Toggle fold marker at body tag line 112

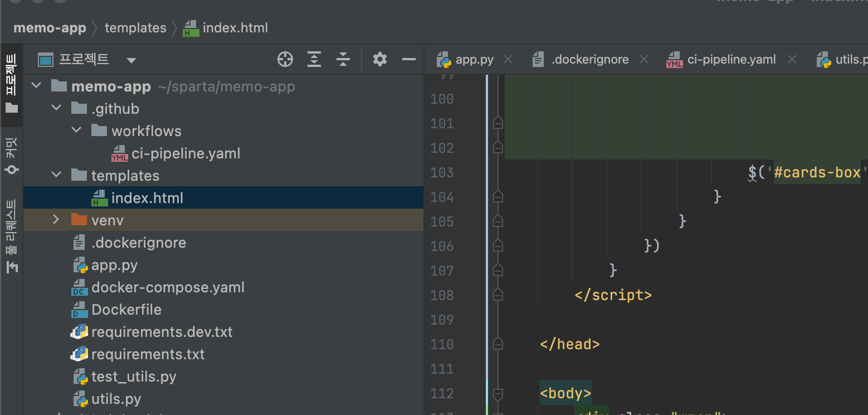point(498,394)
